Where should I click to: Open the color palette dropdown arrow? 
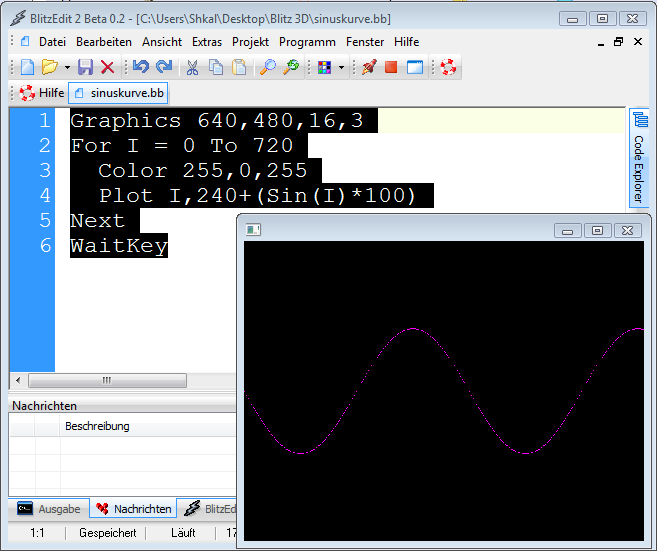(341, 67)
